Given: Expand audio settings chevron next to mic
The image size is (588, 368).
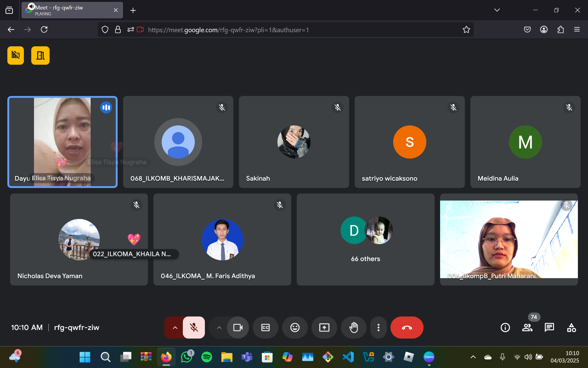Looking at the screenshot, I should (175, 328).
